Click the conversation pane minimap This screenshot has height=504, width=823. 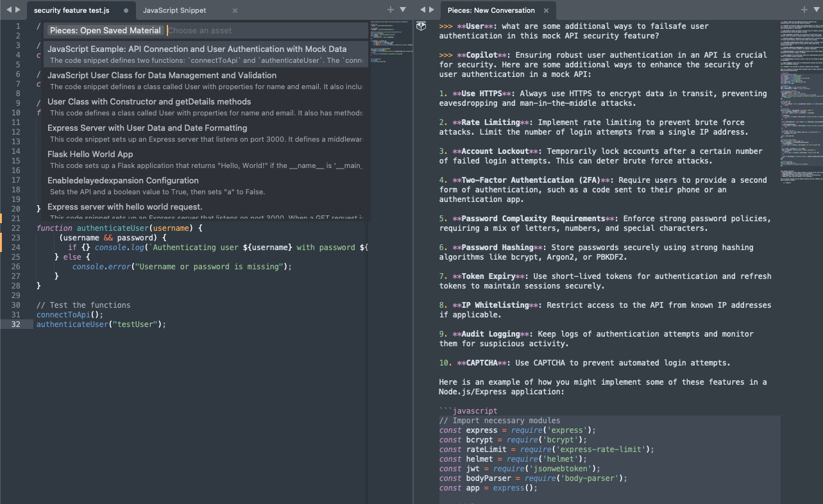[801, 103]
